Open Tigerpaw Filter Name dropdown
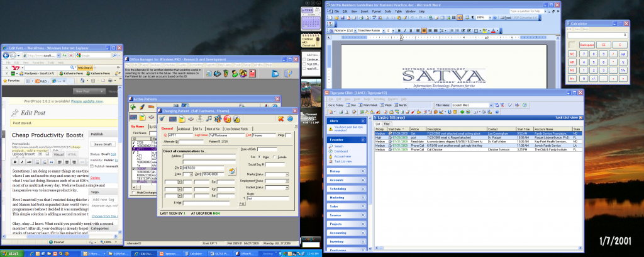The width and height of the screenshot is (644, 257). 491,105
